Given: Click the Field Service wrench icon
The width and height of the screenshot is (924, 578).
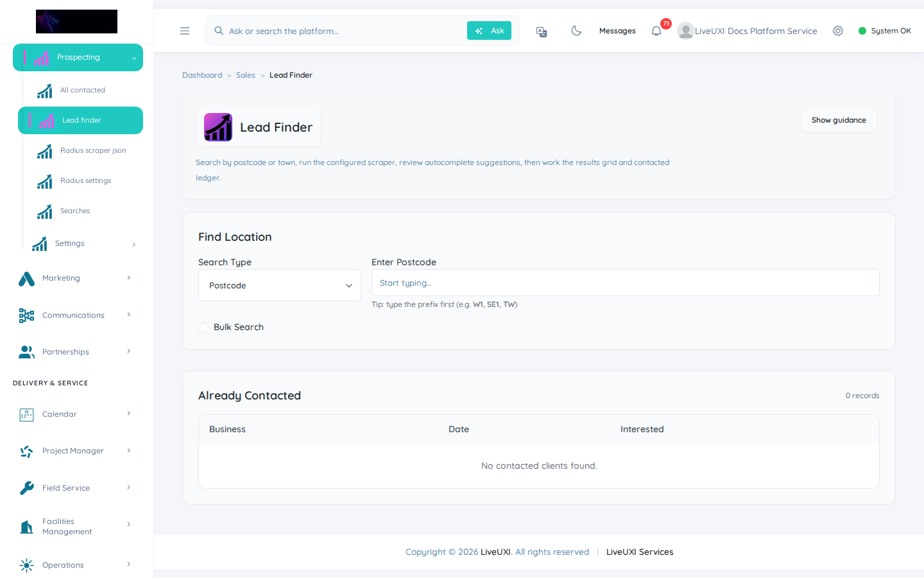Looking at the screenshot, I should [x=26, y=488].
